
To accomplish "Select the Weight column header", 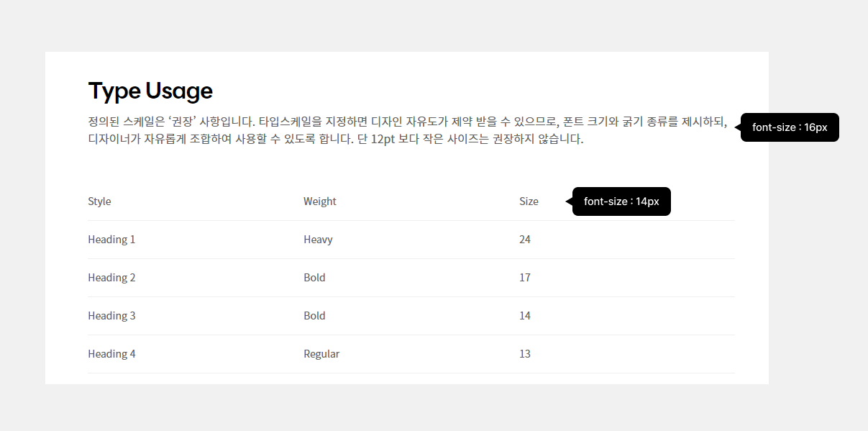I will 320,201.
